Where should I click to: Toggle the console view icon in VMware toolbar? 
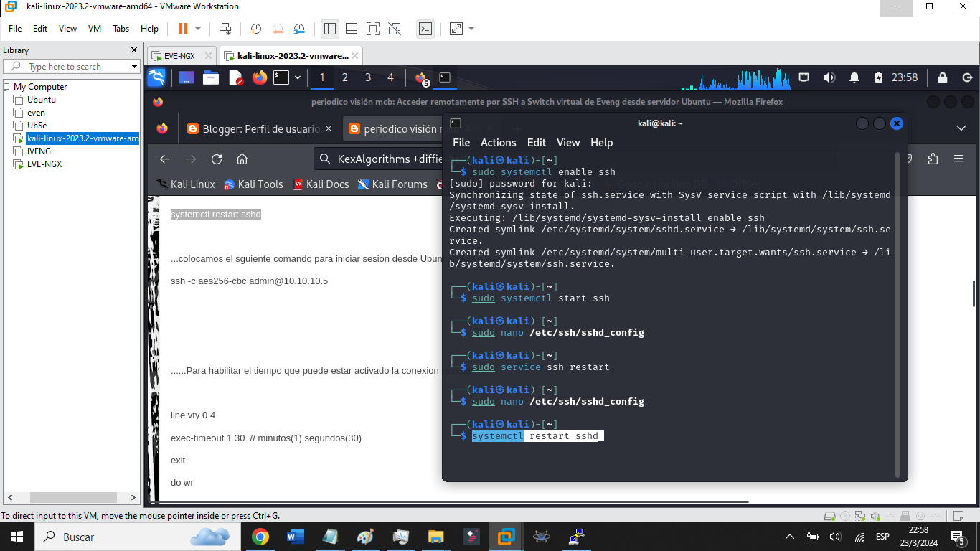pos(425,29)
